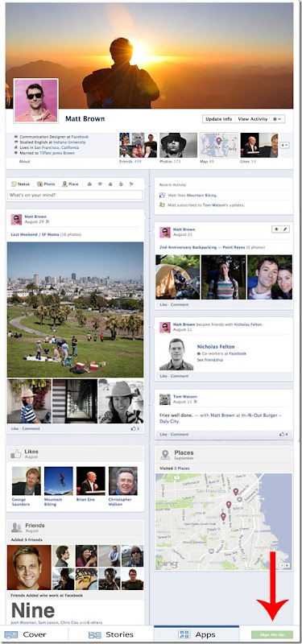302x644 pixels.
Task: Click the flag milestone icon
Action: [131, 184]
